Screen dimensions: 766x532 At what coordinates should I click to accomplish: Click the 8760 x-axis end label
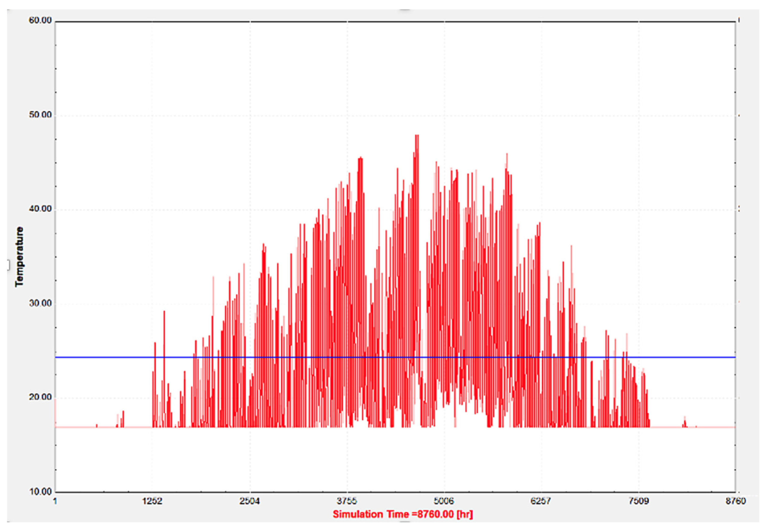pyautogui.click(x=735, y=501)
